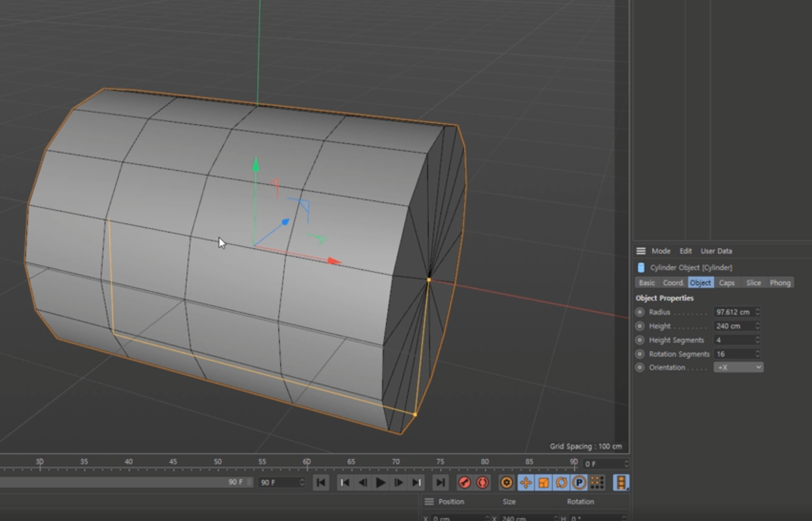Adjust the Radius stepper arrows
Viewport: 812px width, 521px height.
[758, 312]
